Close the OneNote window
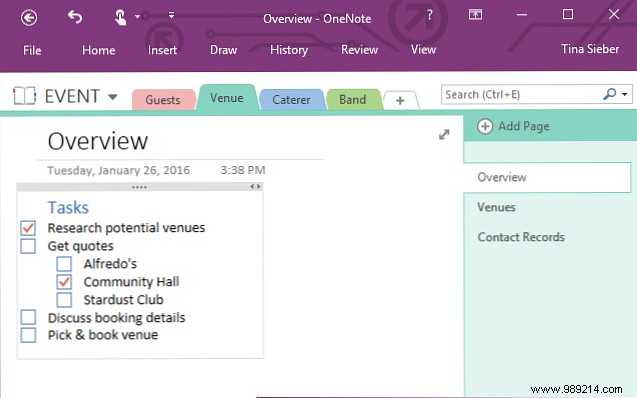The height and width of the screenshot is (398, 637). point(614,14)
